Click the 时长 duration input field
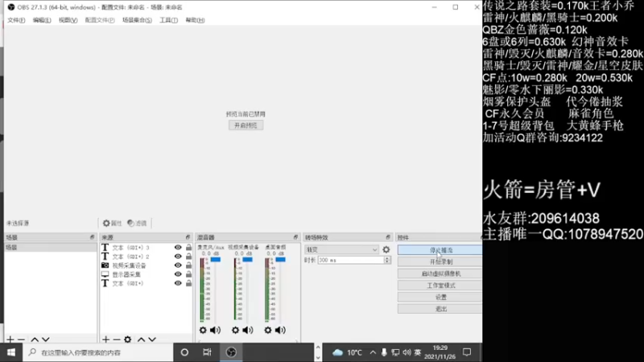 [351, 260]
